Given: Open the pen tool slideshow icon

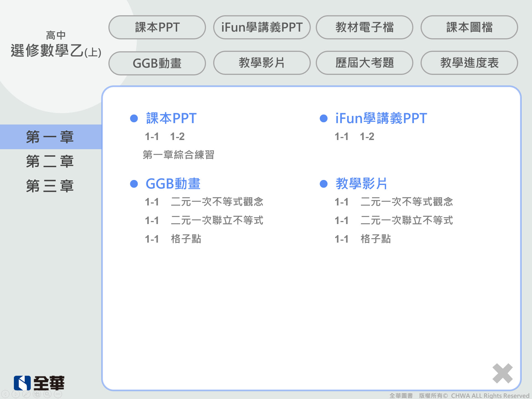Looking at the screenshot, I should 26,394.
